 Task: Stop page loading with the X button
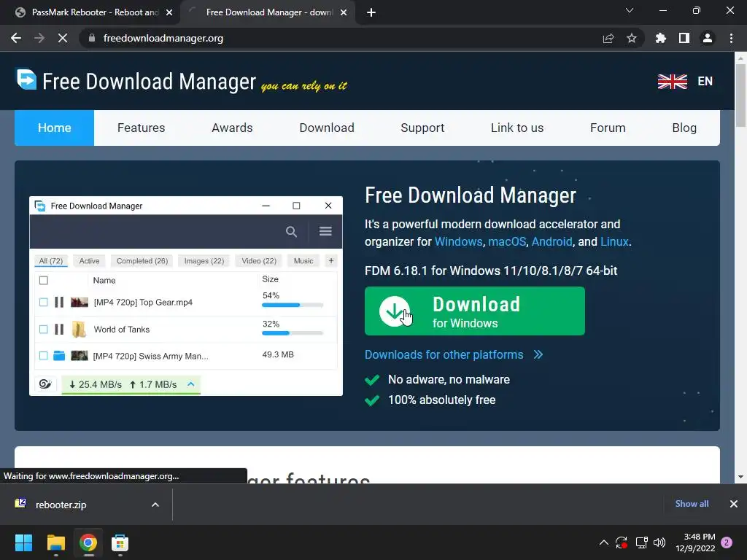coord(63,38)
